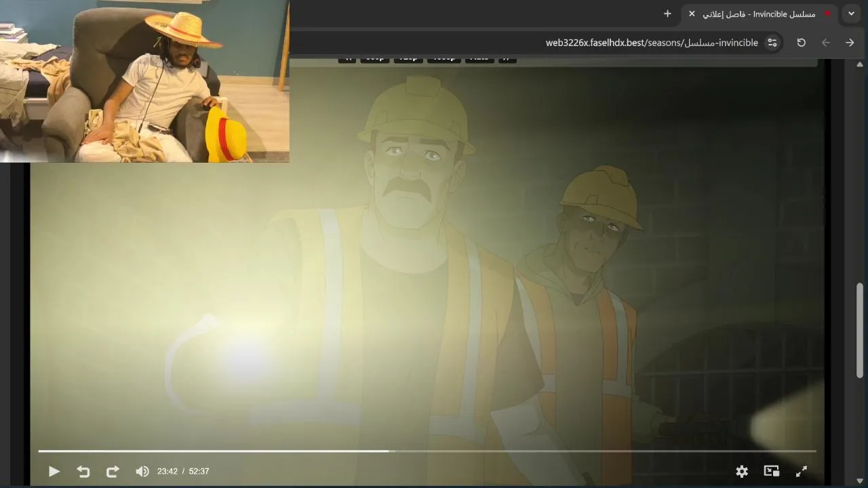This screenshot has height=488, width=868.
Task: Seek on the video progress bar
Action: 427,451
